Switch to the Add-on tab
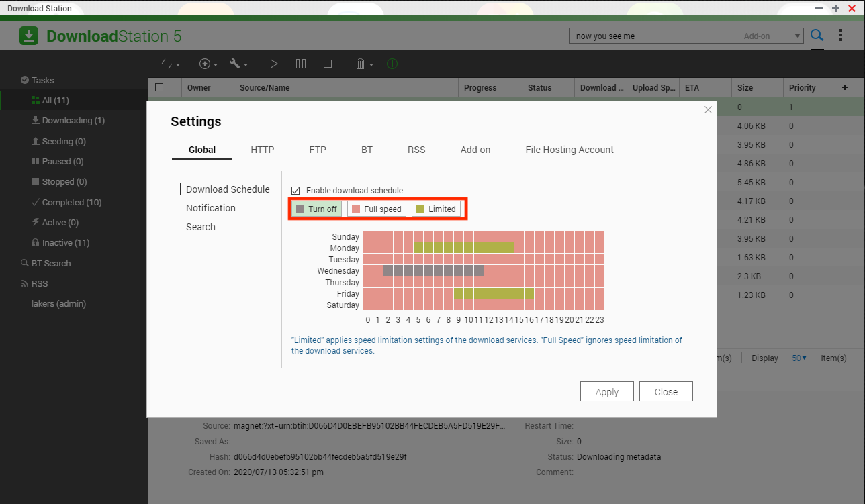 (x=475, y=150)
